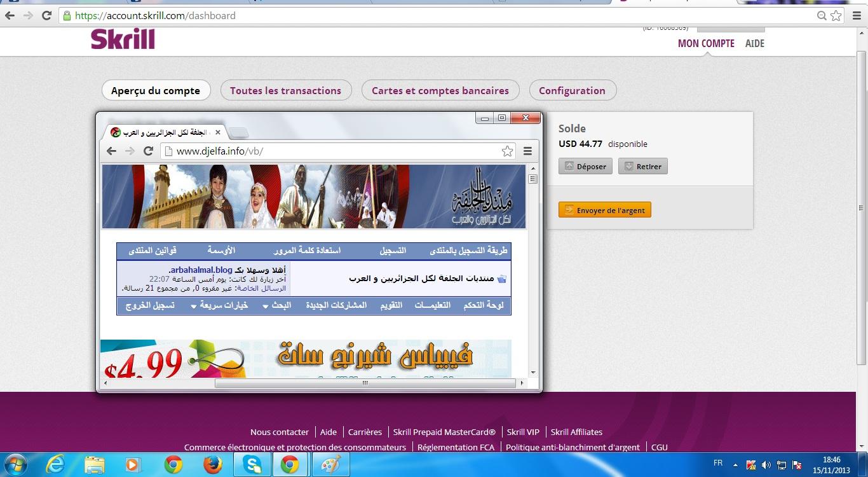Show hidden system tray icons
Viewport: 868px width, 477px height.
[736, 465]
